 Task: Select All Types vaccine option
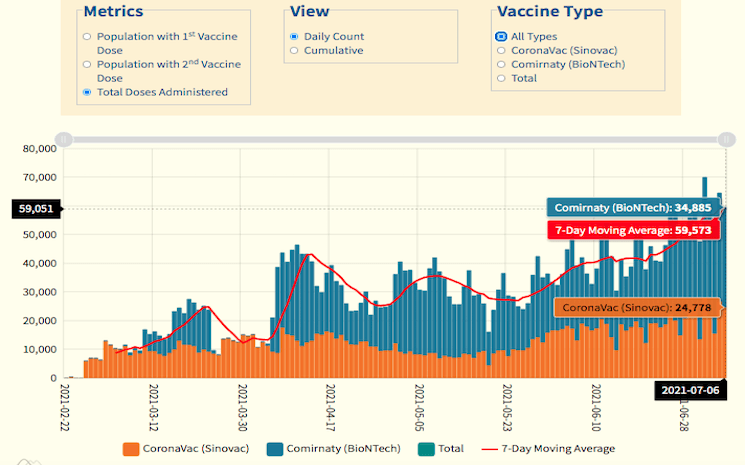coord(501,36)
